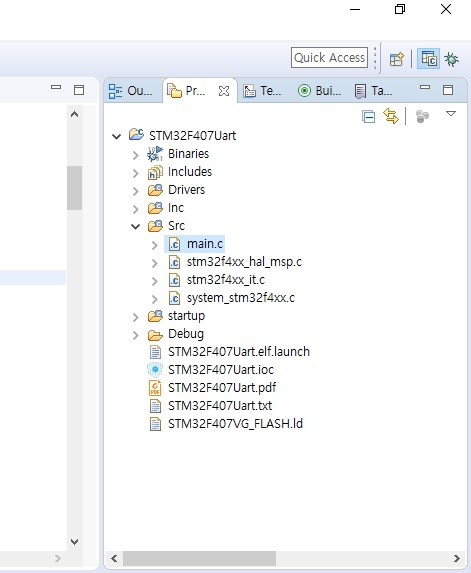This screenshot has height=573, width=471.
Task: Click Project Explorer horizontal scrollbar thumb
Action: (199, 558)
